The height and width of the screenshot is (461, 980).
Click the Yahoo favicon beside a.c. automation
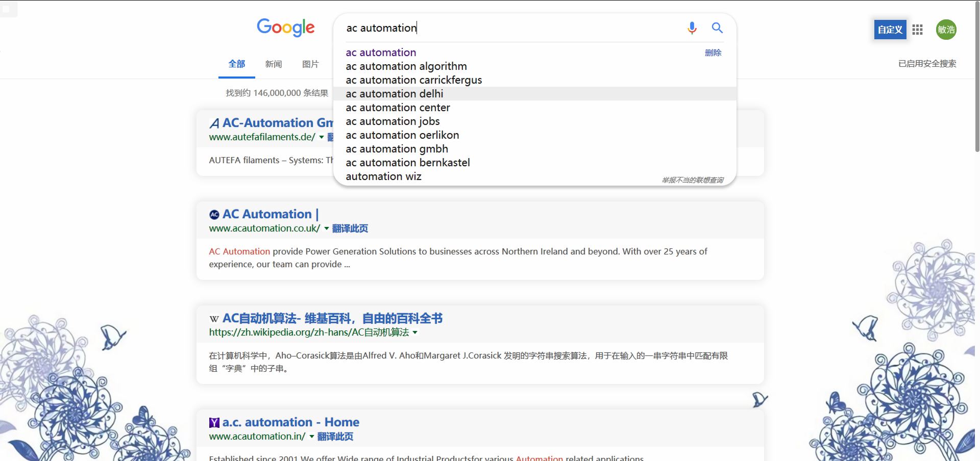[x=214, y=423]
